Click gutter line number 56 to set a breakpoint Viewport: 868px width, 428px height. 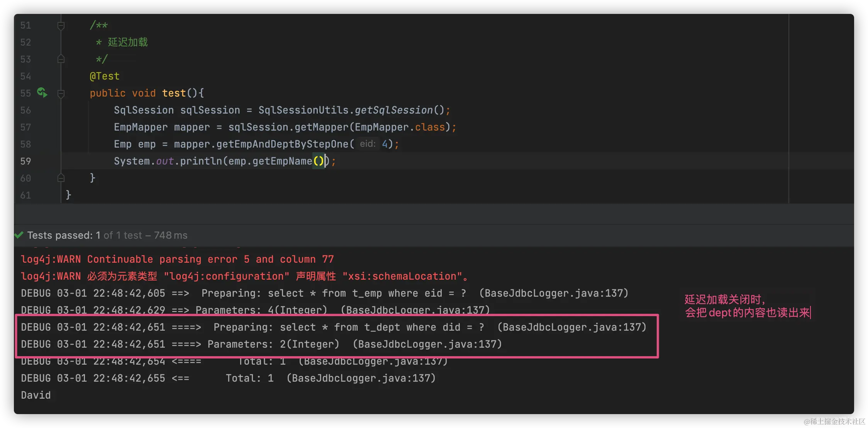tap(25, 110)
